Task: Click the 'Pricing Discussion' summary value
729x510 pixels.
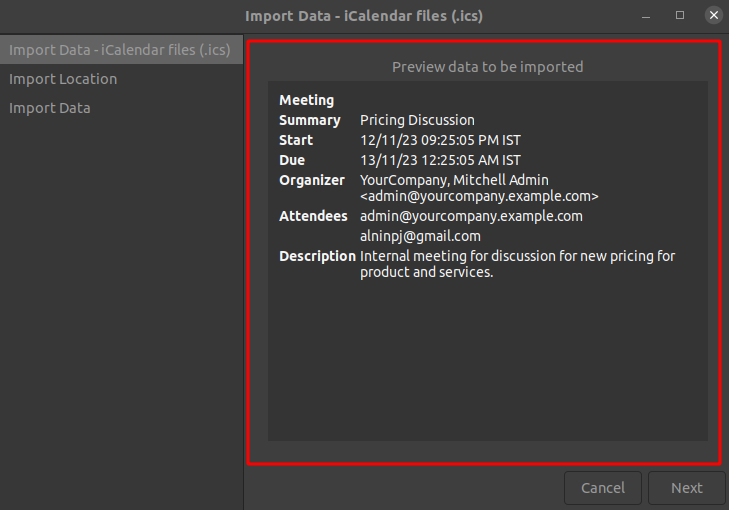Action: point(417,120)
